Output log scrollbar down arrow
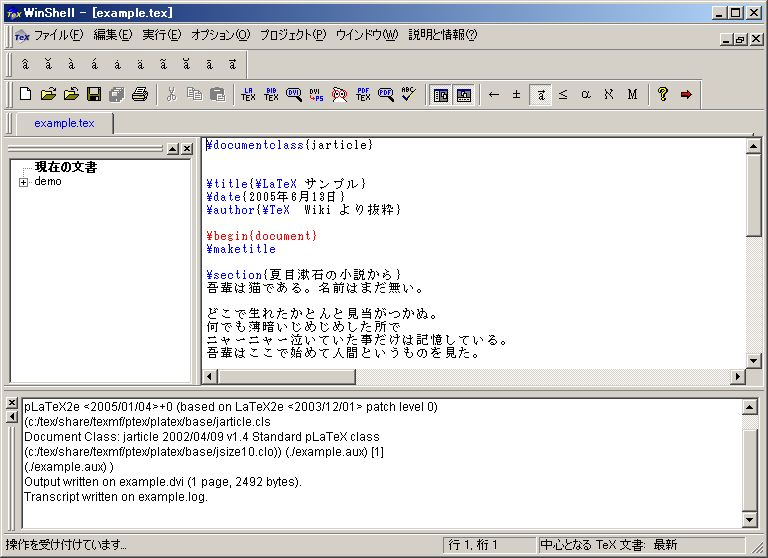Image resolution: width=768 pixels, height=558 pixels. click(x=749, y=519)
